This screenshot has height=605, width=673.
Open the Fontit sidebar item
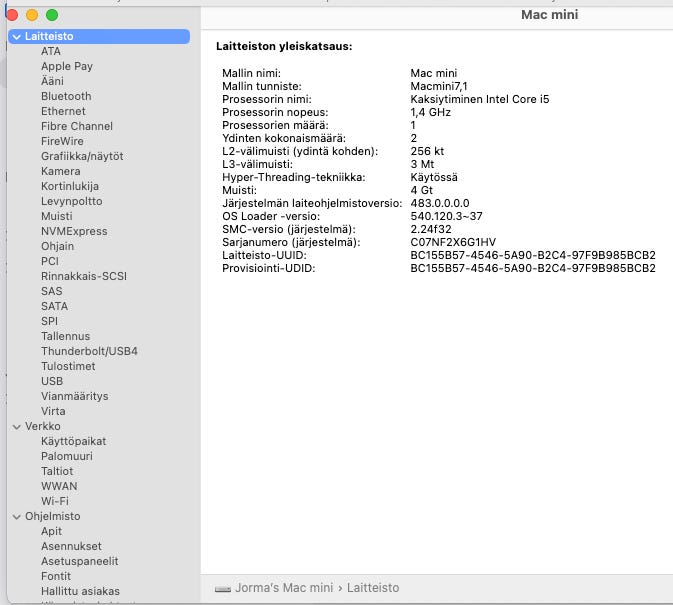[x=56, y=576]
